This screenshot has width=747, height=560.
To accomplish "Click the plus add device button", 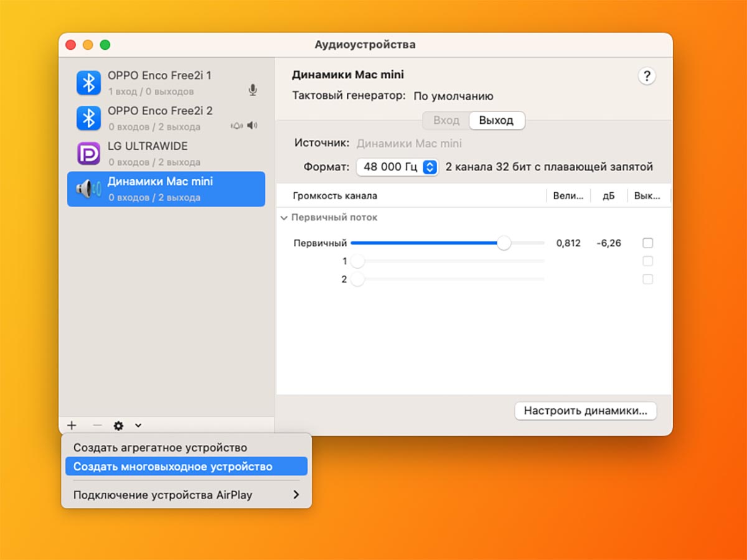I will click(72, 426).
